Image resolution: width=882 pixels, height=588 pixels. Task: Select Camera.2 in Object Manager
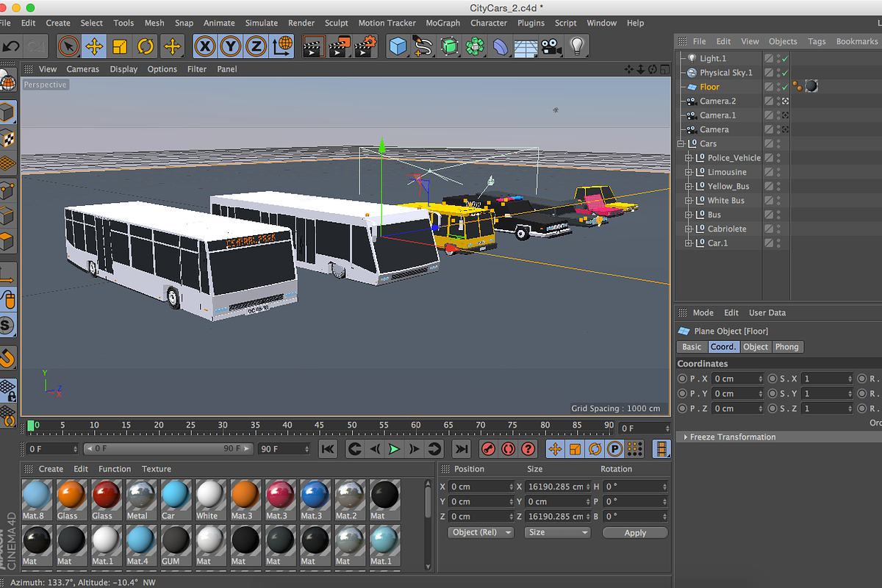(718, 101)
